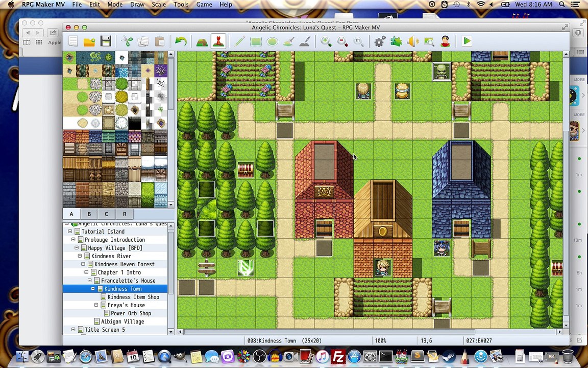The image size is (588, 368).
Task: Collapse the Tutorial Island map node
Action: coord(70,232)
